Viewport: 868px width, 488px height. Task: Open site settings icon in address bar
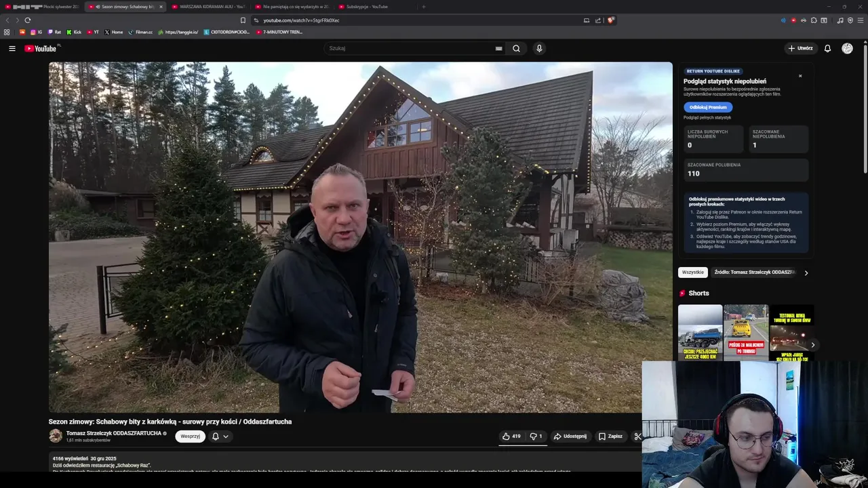256,20
